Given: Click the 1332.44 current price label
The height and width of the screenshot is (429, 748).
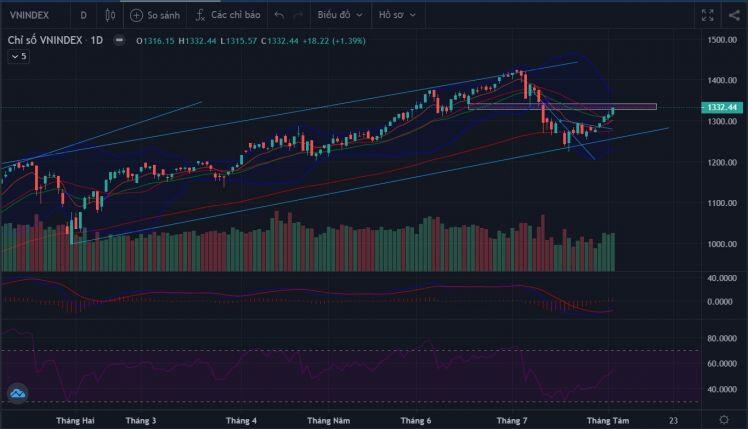Looking at the screenshot, I should (721, 107).
